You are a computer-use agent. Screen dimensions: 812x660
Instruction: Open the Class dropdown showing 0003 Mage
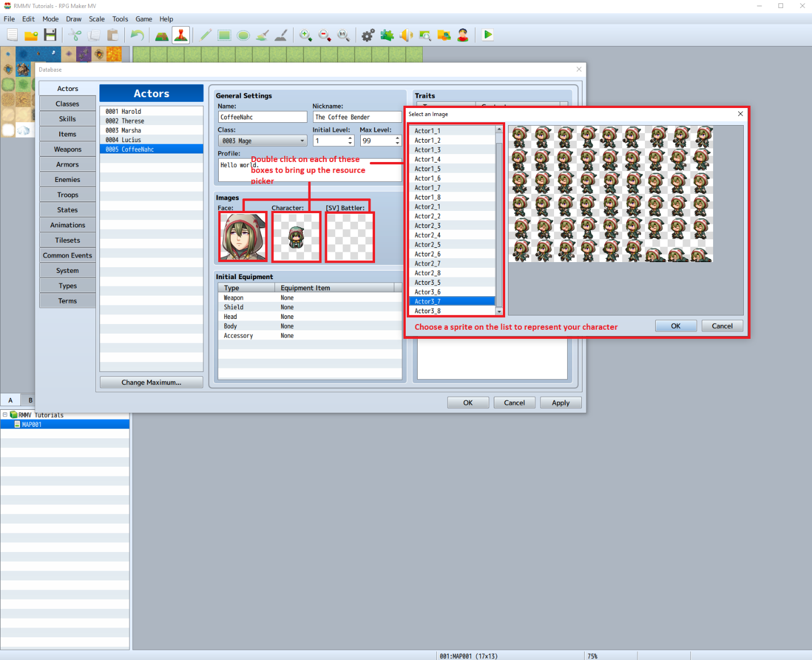pyautogui.click(x=263, y=141)
